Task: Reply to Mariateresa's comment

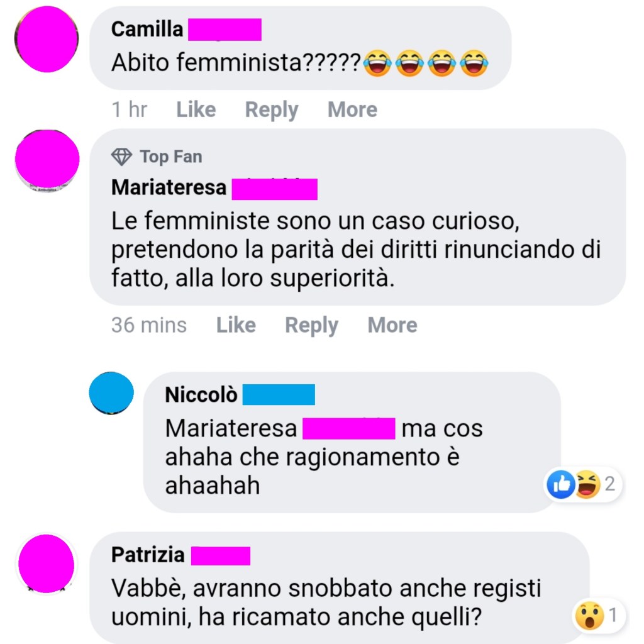Action: coord(312,325)
